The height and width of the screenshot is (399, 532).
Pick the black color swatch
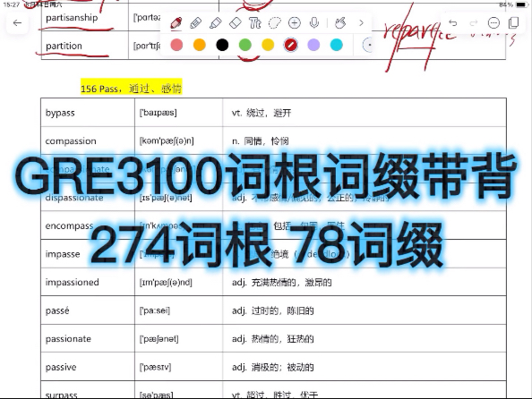click(222, 45)
